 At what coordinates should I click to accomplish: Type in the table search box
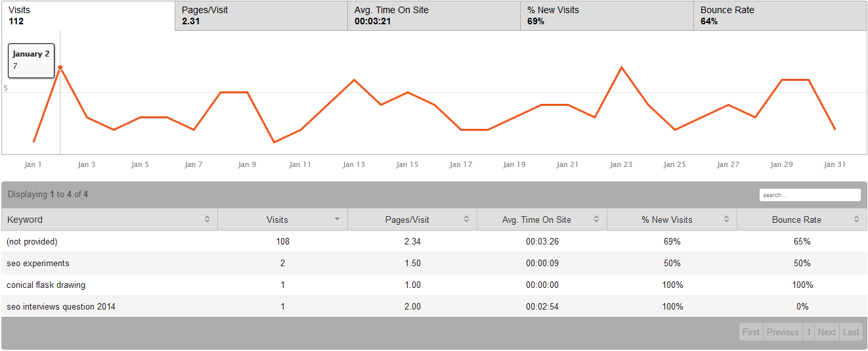coord(810,195)
